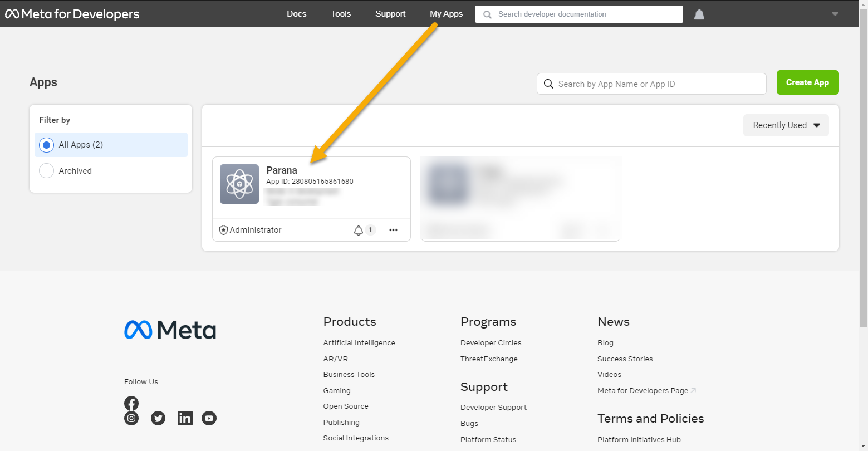Select the Archived radio filter

click(x=47, y=171)
